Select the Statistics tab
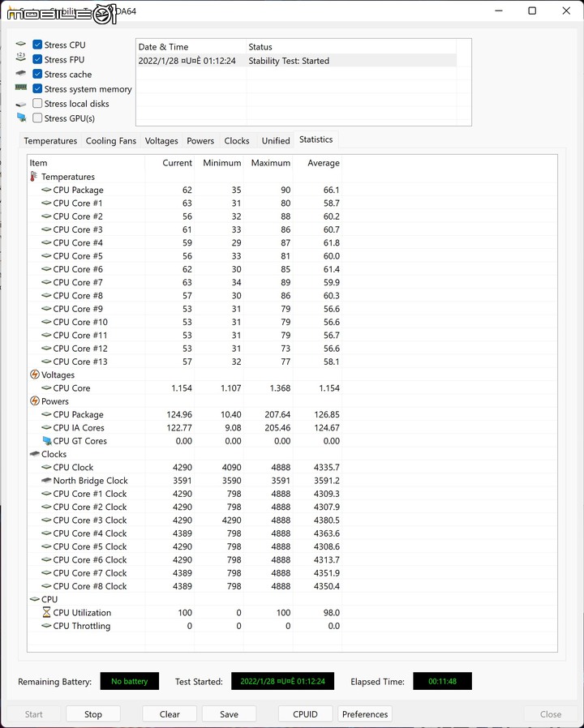Viewport: 584px width, 728px height. point(316,139)
